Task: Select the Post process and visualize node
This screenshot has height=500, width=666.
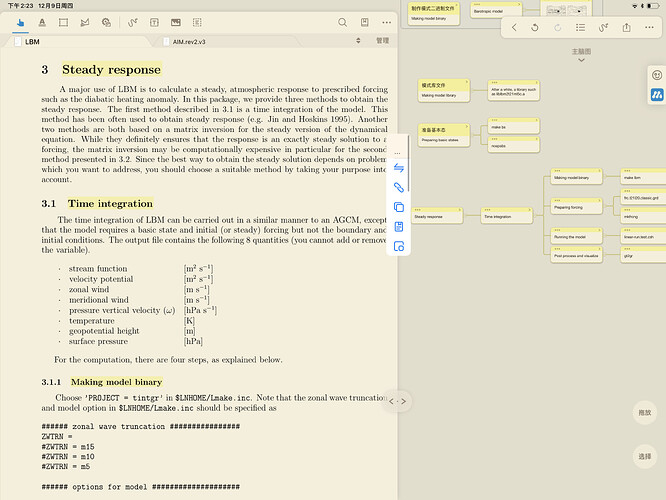Action: (x=576, y=255)
